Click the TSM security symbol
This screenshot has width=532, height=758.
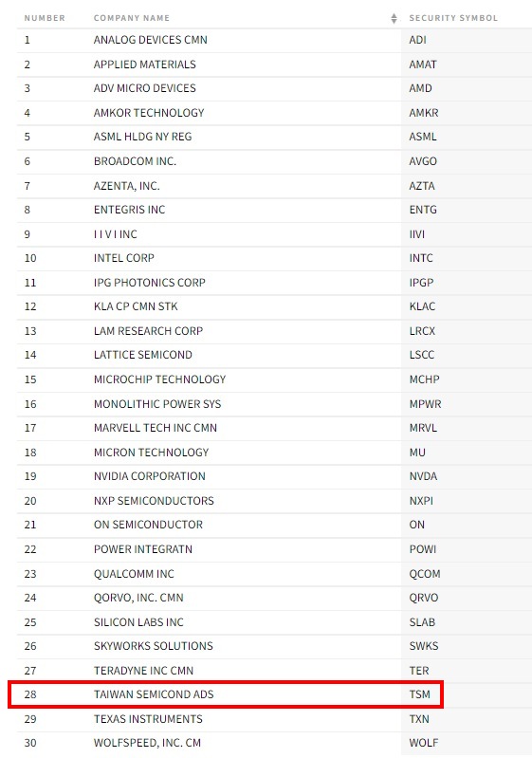pyautogui.click(x=419, y=694)
